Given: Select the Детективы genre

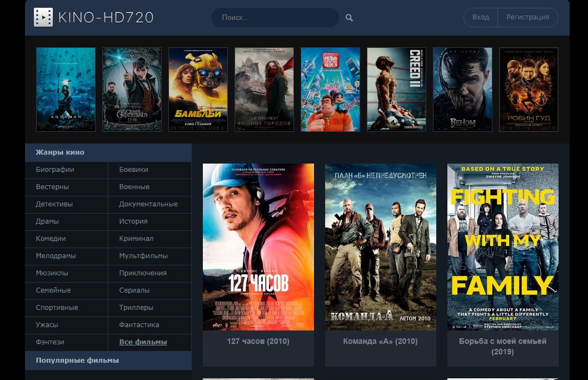Looking at the screenshot, I should 54,204.
